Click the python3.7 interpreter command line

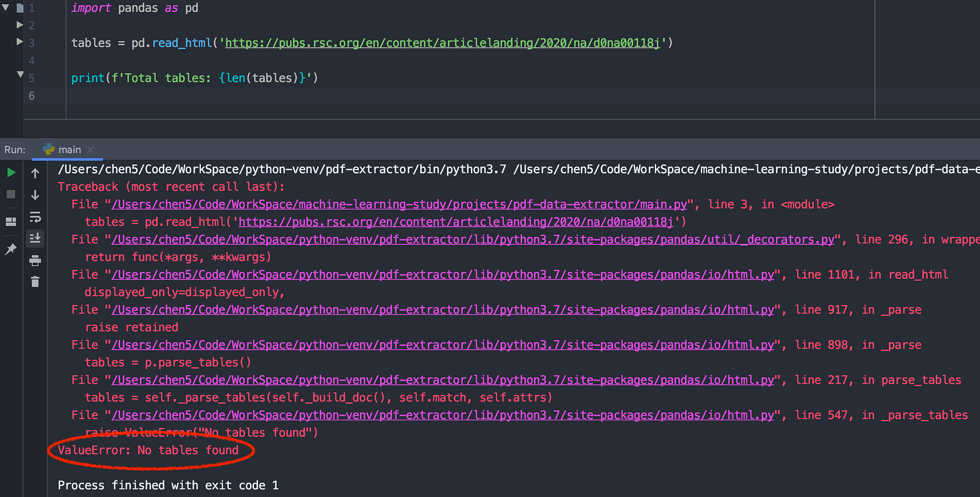pos(518,169)
